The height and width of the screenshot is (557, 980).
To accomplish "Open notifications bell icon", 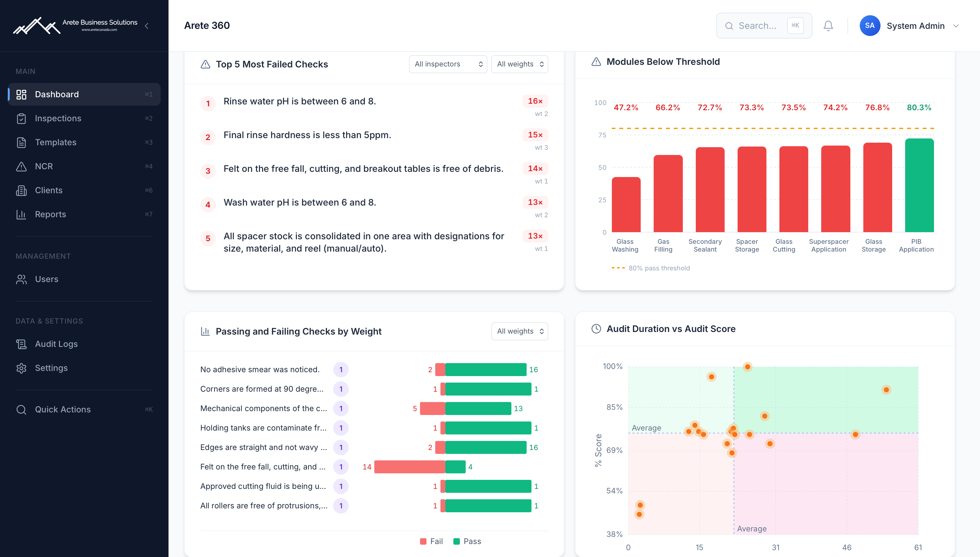I will click(x=828, y=26).
